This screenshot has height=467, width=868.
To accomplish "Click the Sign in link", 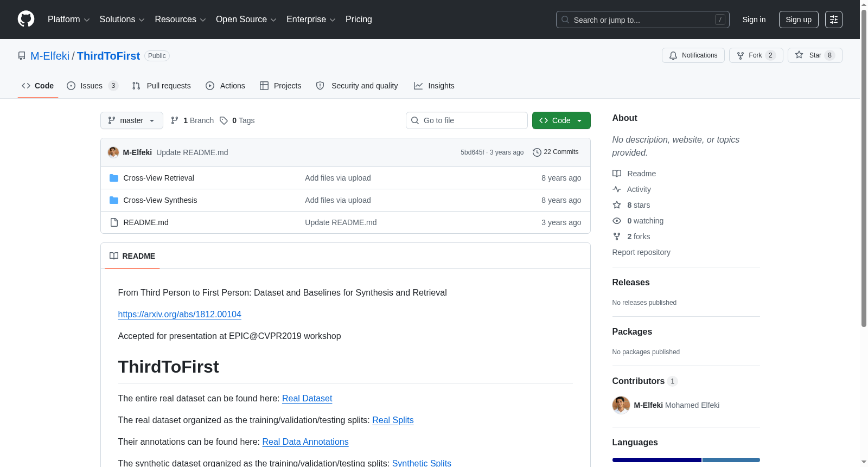I will (x=754, y=20).
